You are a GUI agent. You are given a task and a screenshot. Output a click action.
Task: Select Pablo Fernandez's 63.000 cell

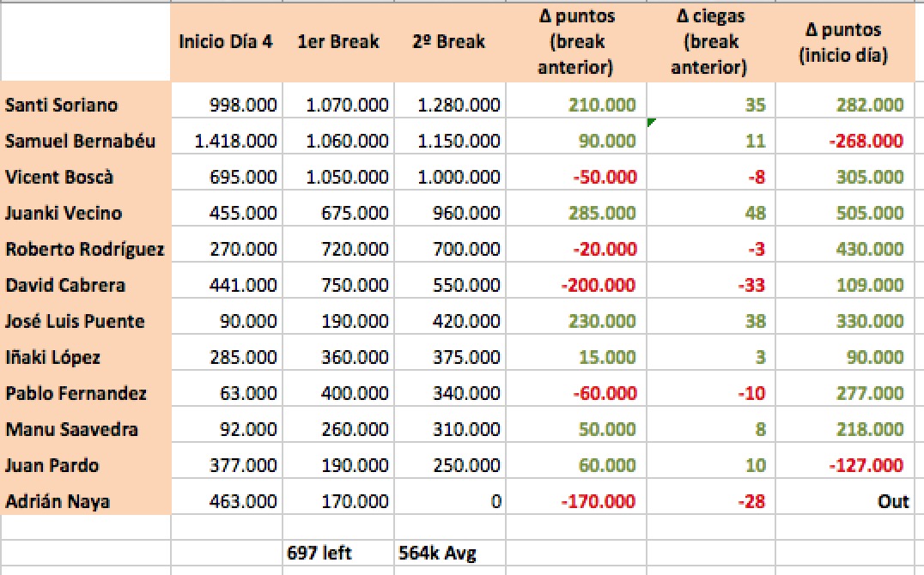coord(227,393)
